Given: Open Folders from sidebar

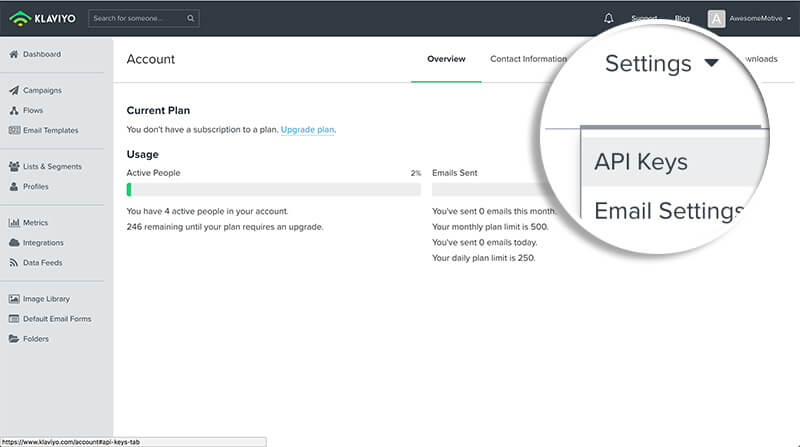Looking at the screenshot, I should click(36, 339).
